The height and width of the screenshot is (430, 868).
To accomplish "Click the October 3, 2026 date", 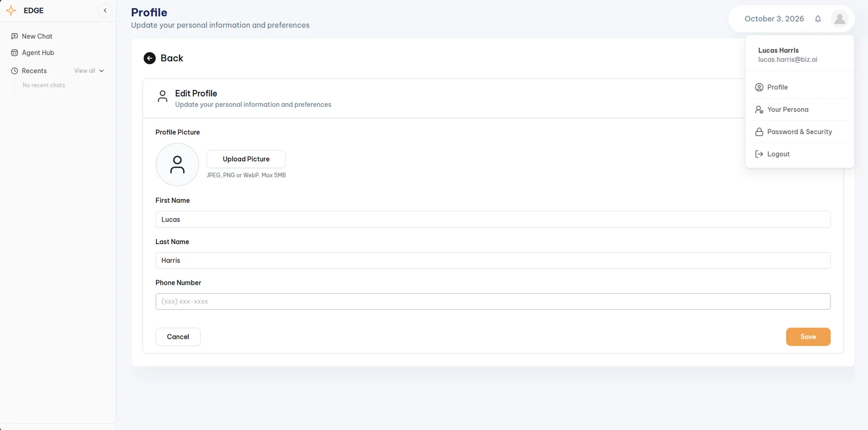I will click(x=774, y=19).
